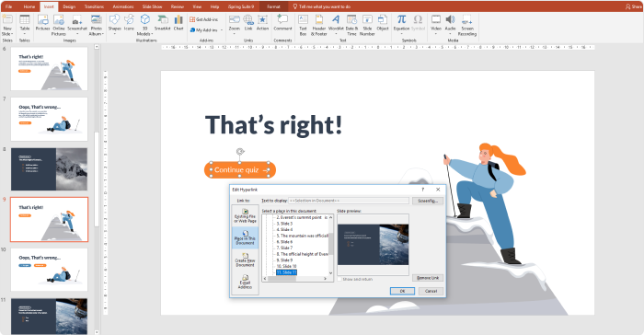Click the Share button
The height and width of the screenshot is (335, 644).
633,6
